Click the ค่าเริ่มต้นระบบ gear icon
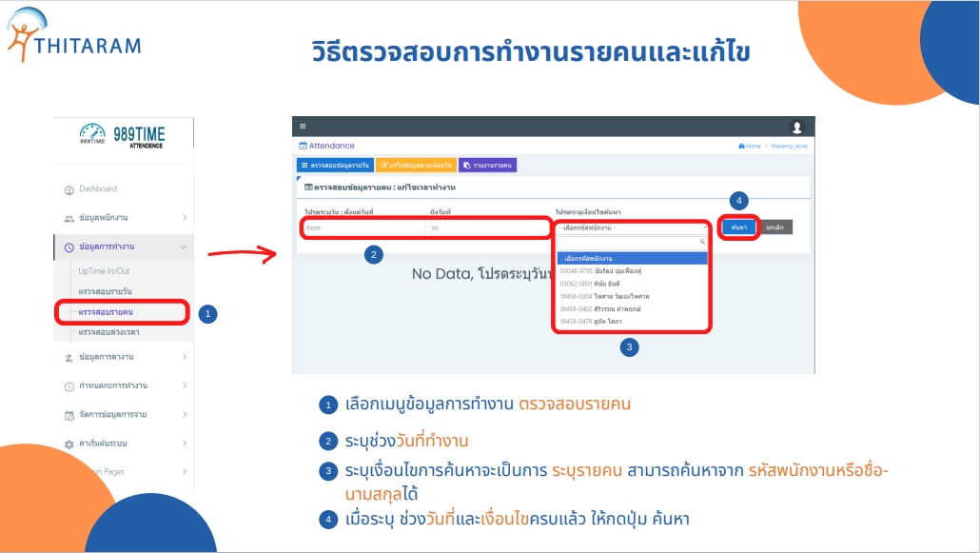The height and width of the screenshot is (553, 980). click(69, 444)
